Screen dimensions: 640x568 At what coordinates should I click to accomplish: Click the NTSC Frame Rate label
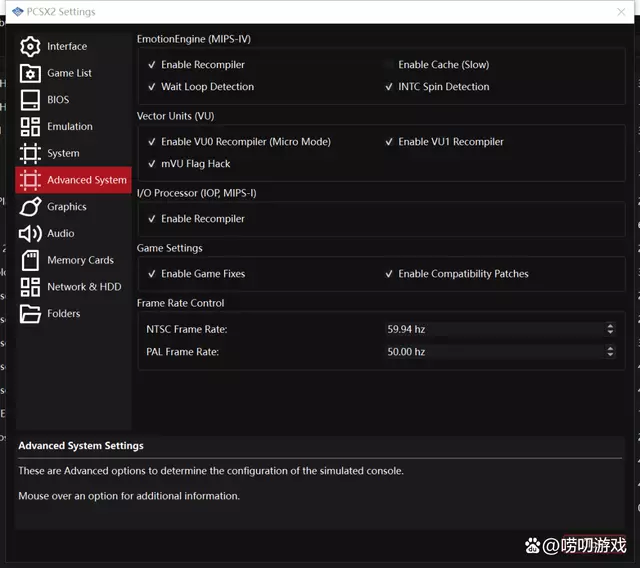pyautogui.click(x=187, y=329)
